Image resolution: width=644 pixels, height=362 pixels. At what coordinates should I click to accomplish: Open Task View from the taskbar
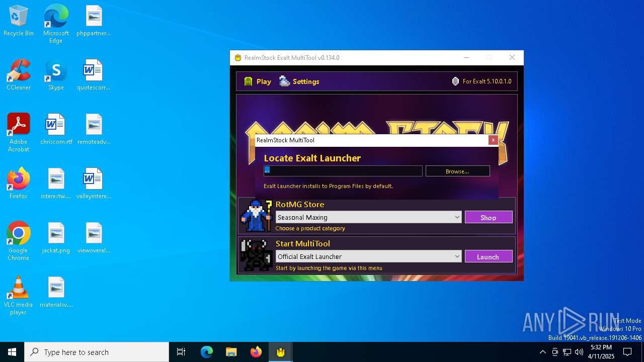[x=181, y=352]
